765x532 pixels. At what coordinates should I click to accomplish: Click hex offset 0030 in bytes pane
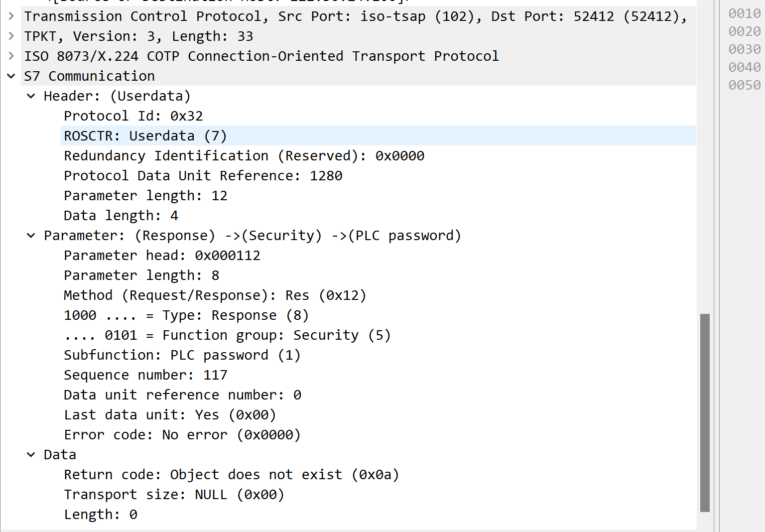click(744, 49)
